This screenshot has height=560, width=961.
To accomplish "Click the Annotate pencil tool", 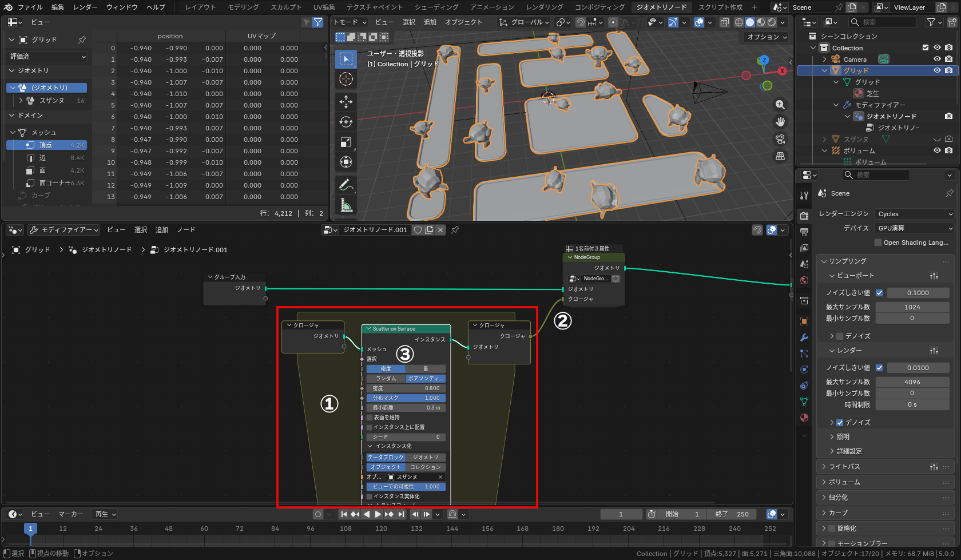I will [346, 185].
